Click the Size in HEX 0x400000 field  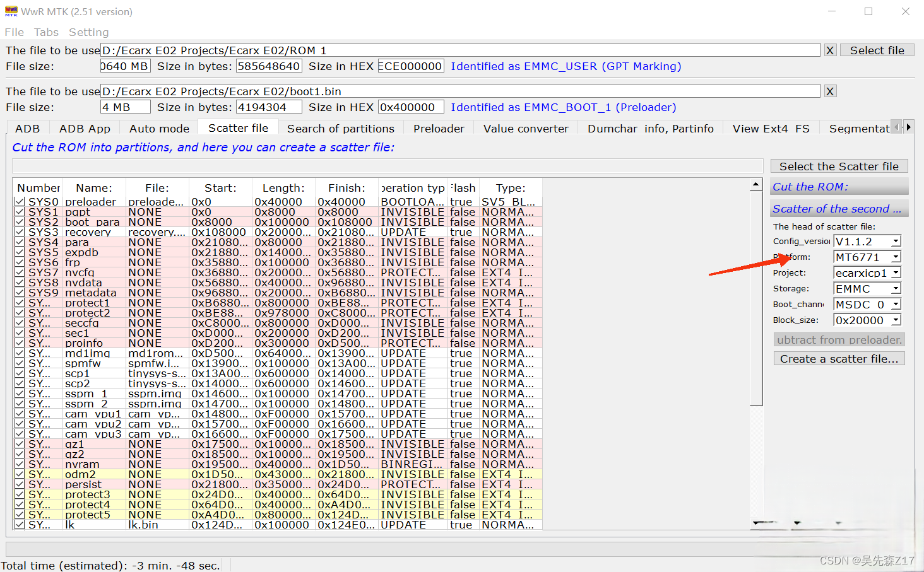(x=411, y=107)
